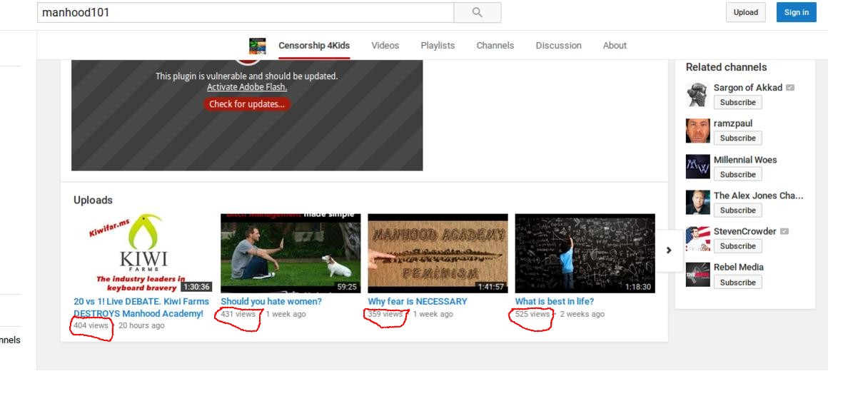868x411 pixels.
Task: Open What is best in life? title link
Action: (555, 301)
